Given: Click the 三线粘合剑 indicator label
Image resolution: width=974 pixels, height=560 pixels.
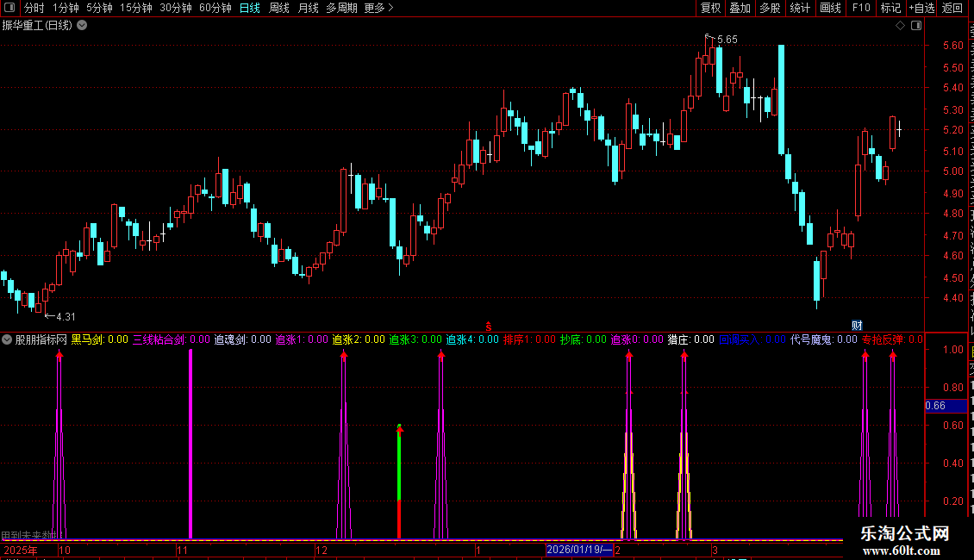Looking at the screenshot, I should (x=172, y=339).
